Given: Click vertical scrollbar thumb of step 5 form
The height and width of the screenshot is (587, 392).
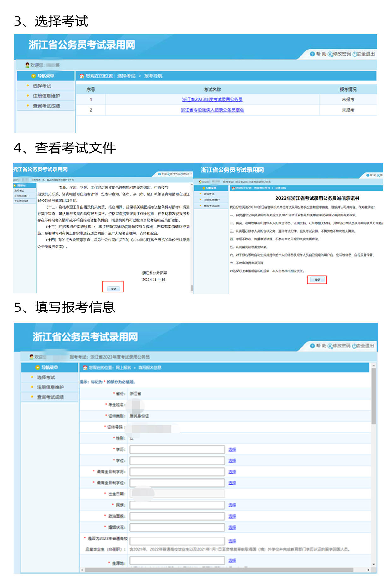Looking at the screenshot, I should click(374, 396).
